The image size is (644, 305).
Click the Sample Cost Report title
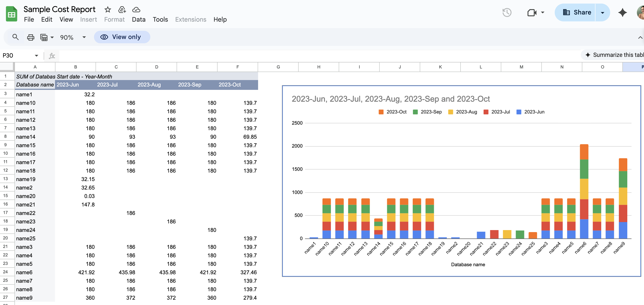coord(59,10)
